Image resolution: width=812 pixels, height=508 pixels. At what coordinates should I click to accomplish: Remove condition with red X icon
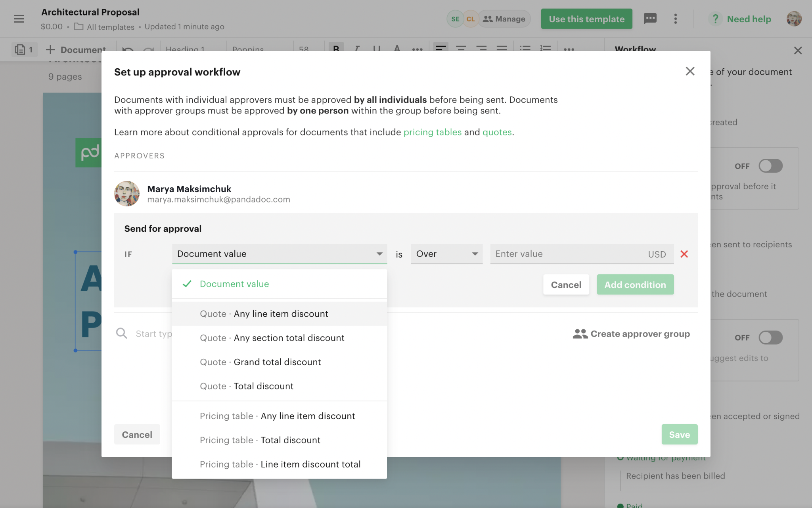pos(684,254)
